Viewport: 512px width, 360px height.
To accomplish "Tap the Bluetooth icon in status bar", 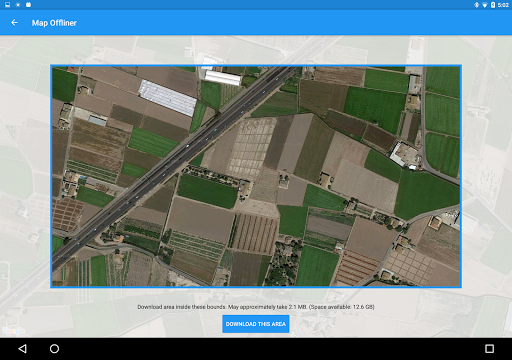I will point(477,5).
